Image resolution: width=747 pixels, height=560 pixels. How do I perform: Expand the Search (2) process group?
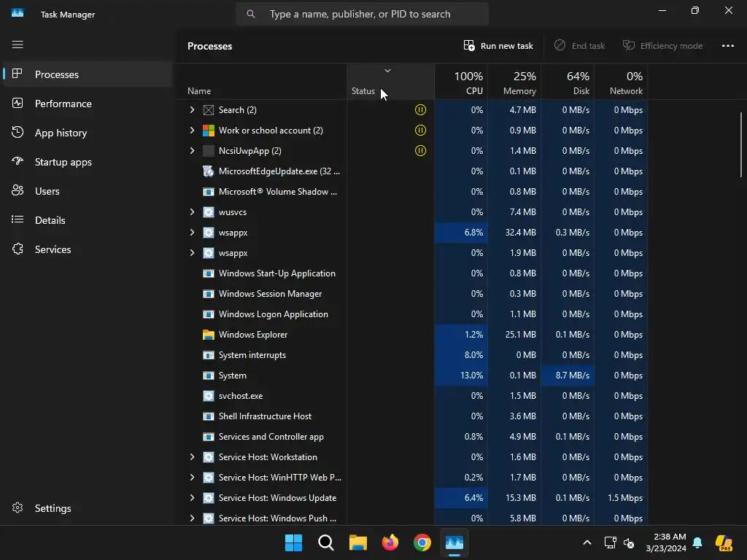click(x=192, y=110)
